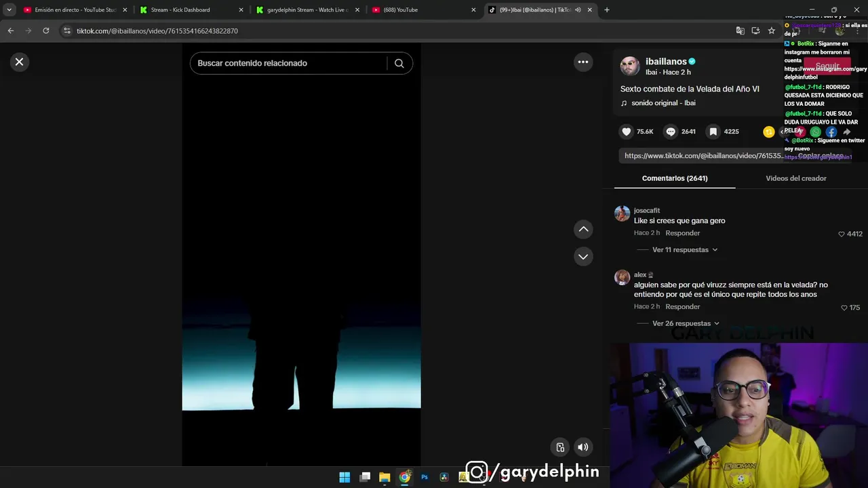Click the yellow repost icon
Viewport: 868px width, 488px height.
[769, 132]
